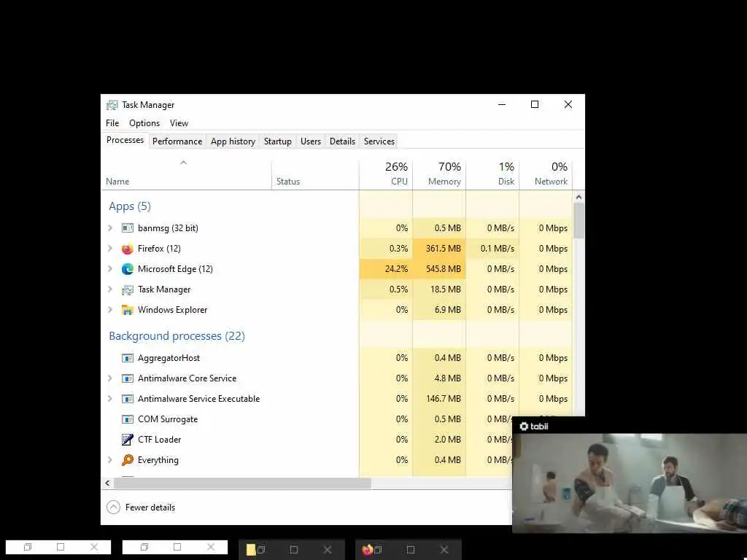
Task: Click the scroll-up arrow of process list
Action: 578,197
